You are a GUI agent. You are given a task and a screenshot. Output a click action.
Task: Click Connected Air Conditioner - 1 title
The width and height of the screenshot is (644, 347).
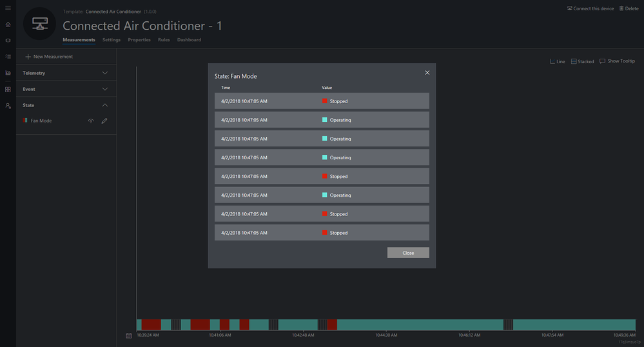click(x=142, y=26)
